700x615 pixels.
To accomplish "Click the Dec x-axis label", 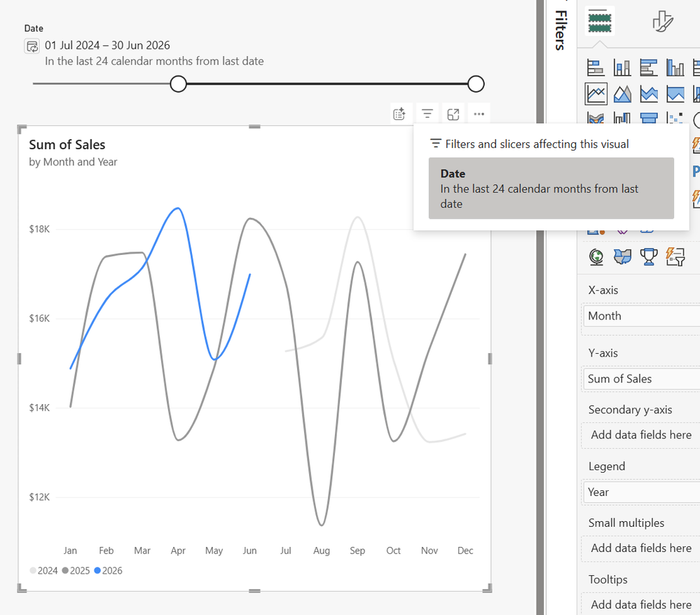I will pyautogui.click(x=465, y=551).
